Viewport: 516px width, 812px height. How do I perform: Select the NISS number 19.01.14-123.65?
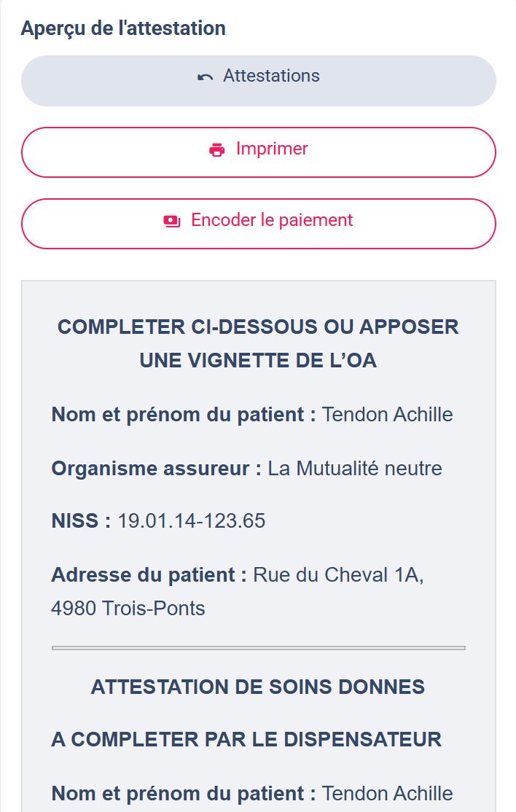[192, 521]
